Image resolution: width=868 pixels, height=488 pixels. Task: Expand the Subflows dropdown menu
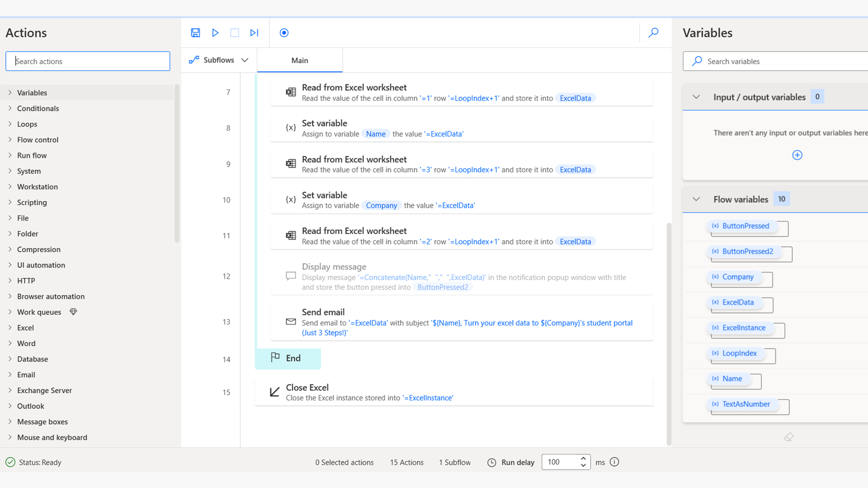tap(245, 60)
